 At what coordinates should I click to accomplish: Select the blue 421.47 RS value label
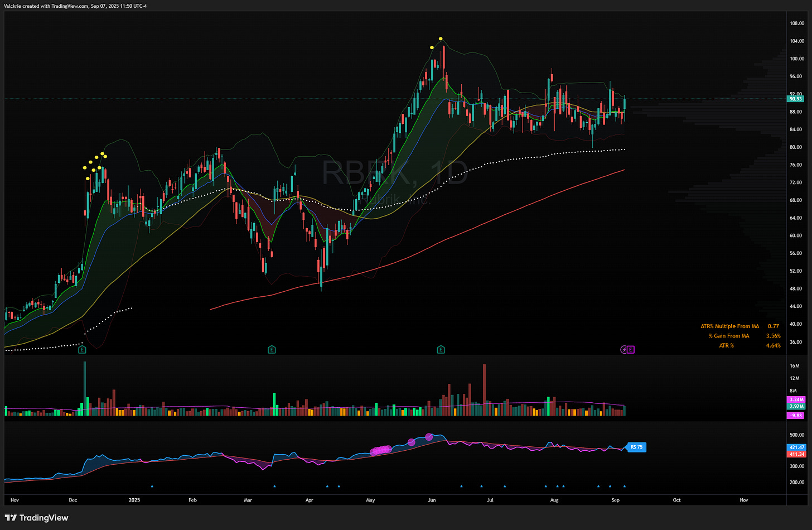[x=796, y=447]
